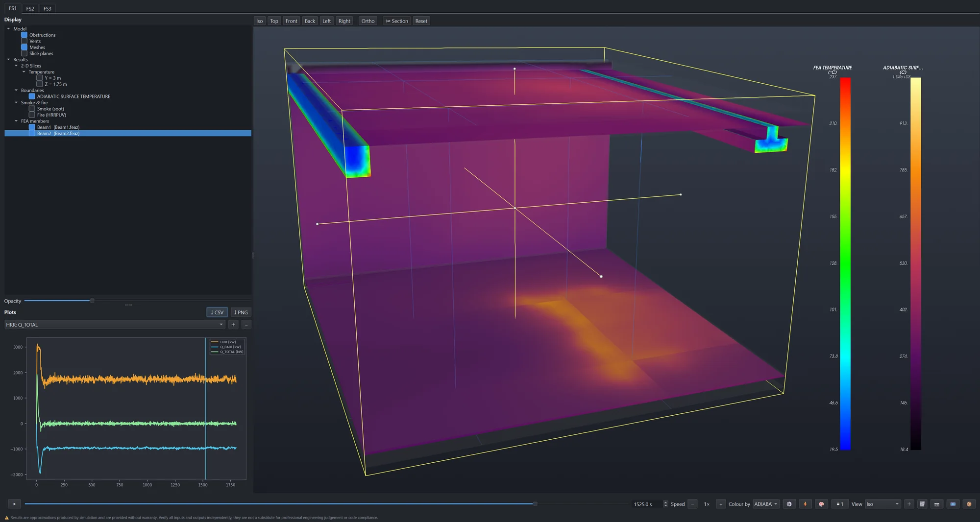Click the time field stepper arrows
The height and width of the screenshot is (522, 980).
point(665,504)
